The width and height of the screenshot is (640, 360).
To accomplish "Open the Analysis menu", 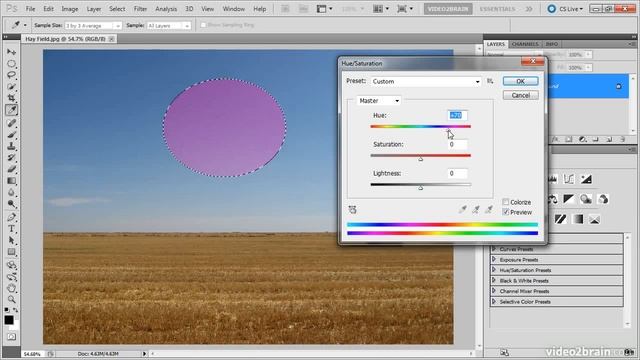I will 166,9.
